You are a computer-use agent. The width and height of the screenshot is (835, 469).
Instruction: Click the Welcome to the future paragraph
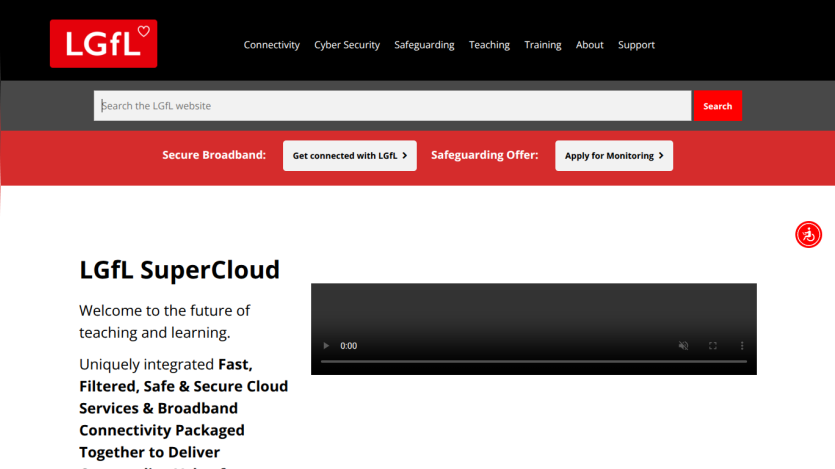(x=165, y=322)
